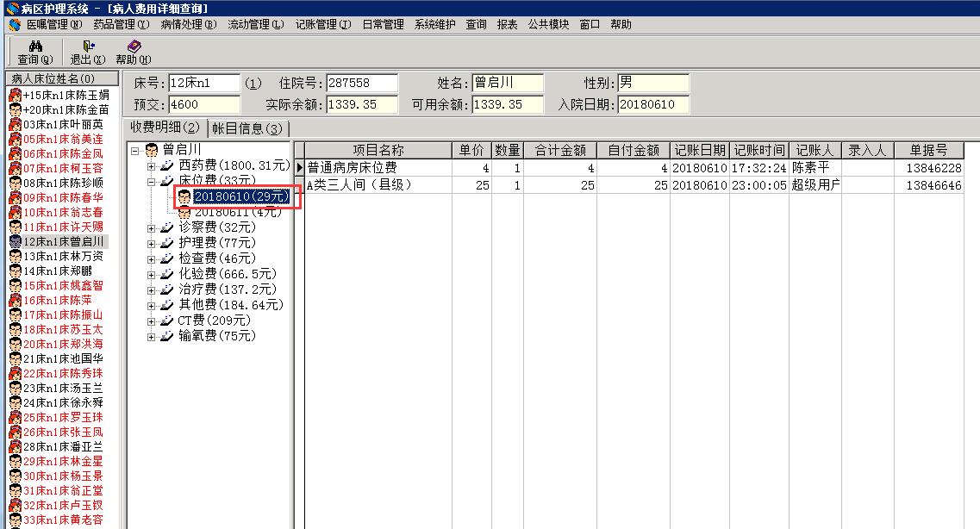
Task: Click the (1) link next to 床号 field
Action: pyautogui.click(x=253, y=83)
